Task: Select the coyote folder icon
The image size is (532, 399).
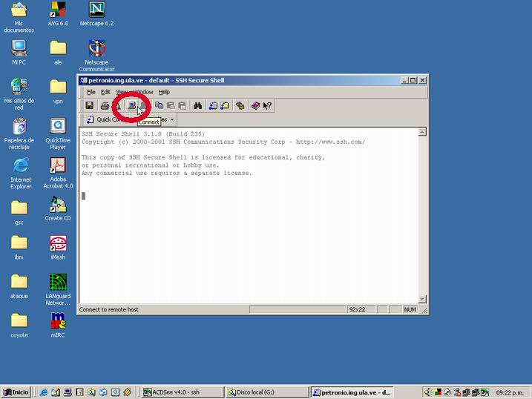Action: tap(19, 326)
